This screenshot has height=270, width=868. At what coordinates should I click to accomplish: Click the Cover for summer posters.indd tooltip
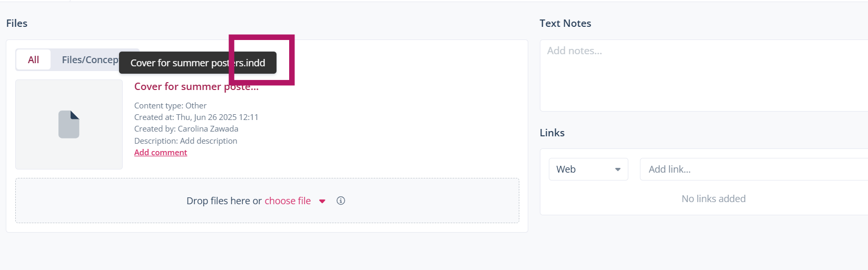[x=198, y=63]
